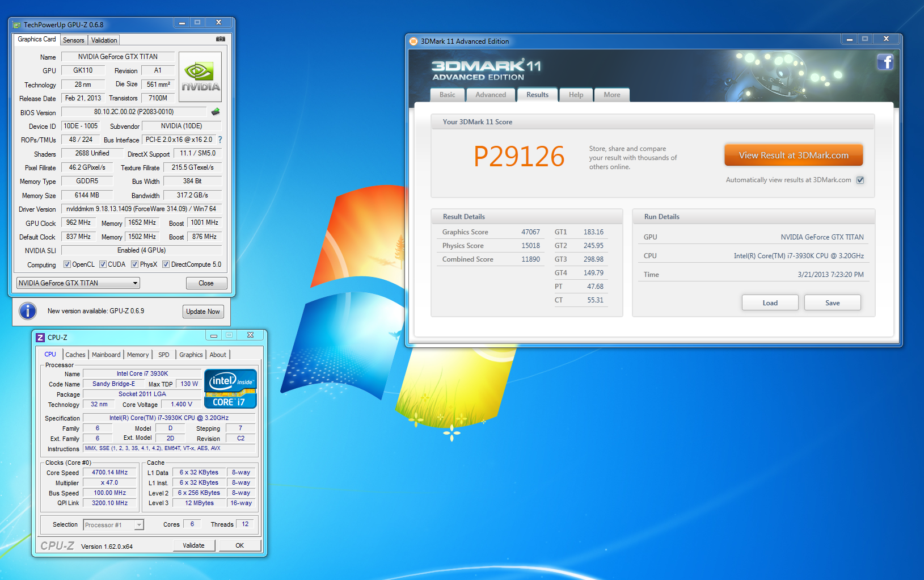
Task: Click the Load button in Run Details
Action: click(x=770, y=302)
